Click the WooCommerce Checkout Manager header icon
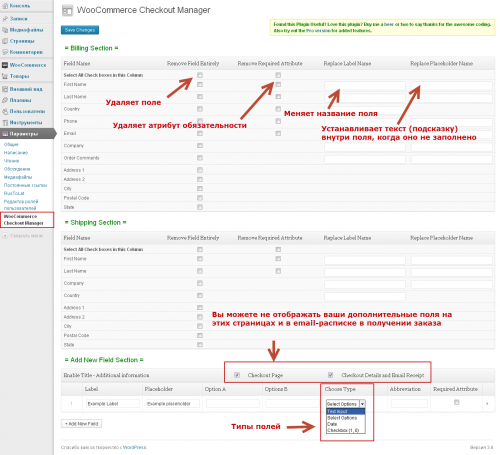Image resolution: width=500 pixels, height=455 pixels. pos(67,11)
